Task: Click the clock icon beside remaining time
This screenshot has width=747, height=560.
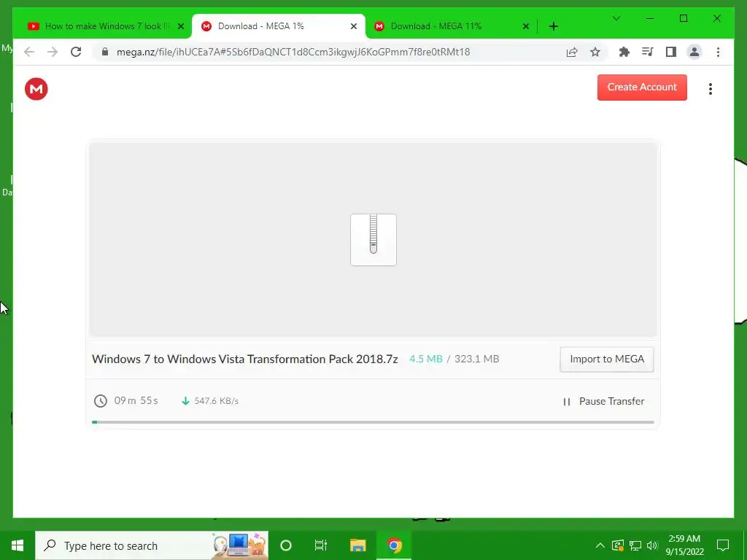Action: point(101,401)
